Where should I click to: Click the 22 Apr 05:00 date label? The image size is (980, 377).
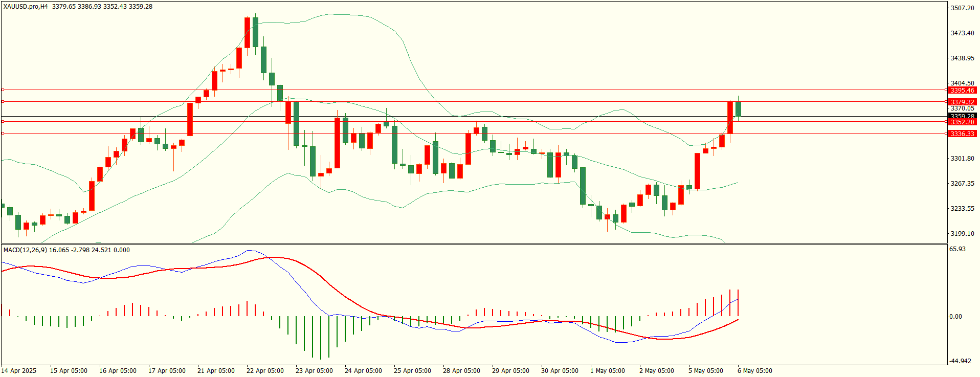tap(265, 371)
